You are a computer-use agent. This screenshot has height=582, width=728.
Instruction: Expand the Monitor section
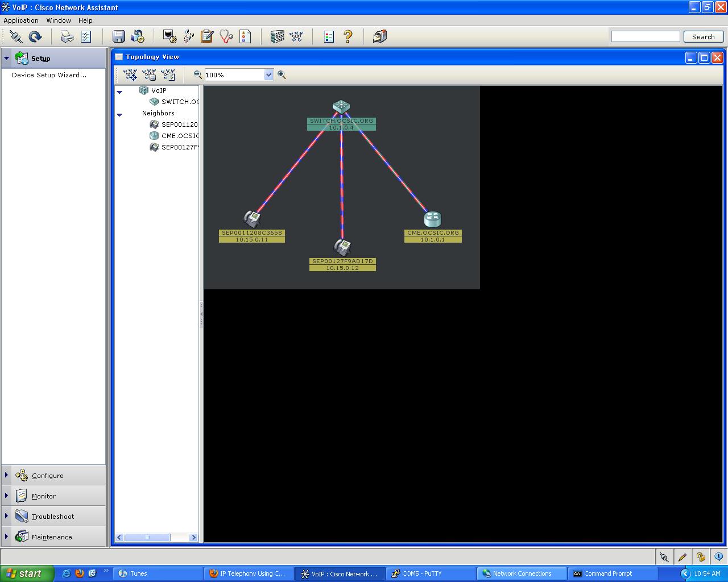click(6, 496)
